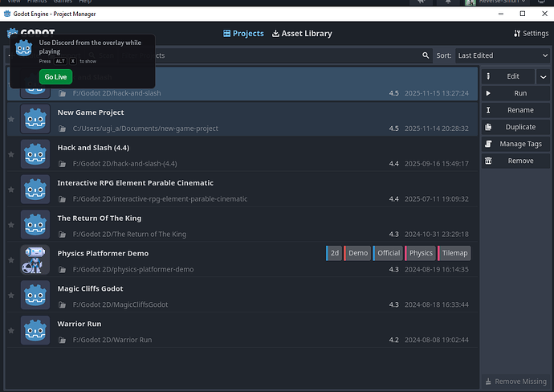
Task: Expand the arrow next to Edit button
Action: (x=543, y=76)
